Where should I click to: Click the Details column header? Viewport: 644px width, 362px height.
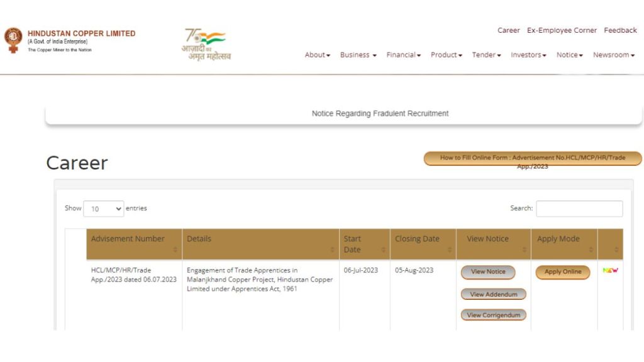point(260,244)
